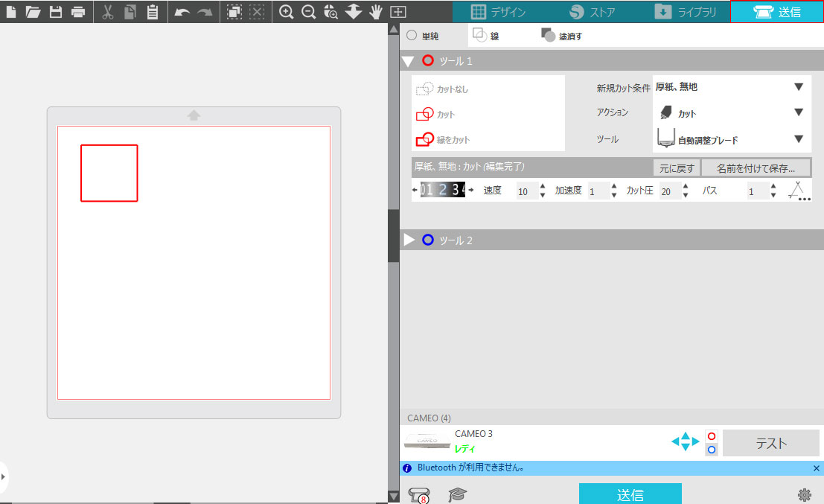Expand the ツール 2 section
The width and height of the screenshot is (824, 504).
pyautogui.click(x=409, y=240)
